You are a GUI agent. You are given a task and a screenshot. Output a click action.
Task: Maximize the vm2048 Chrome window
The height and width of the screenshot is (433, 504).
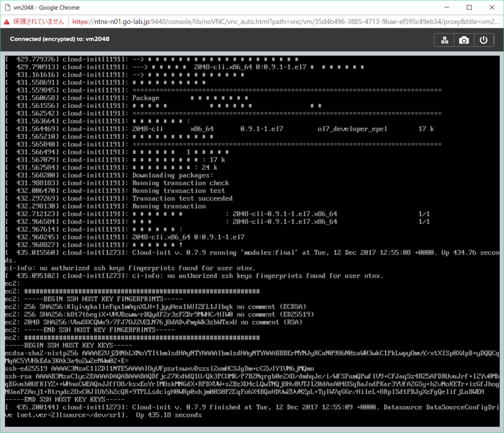(x=469, y=7)
